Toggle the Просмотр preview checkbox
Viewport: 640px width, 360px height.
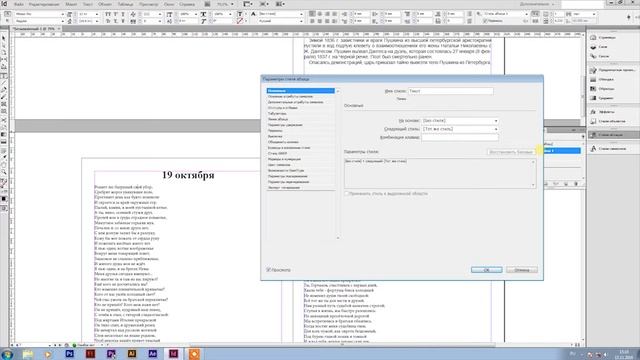coord(269,270)
